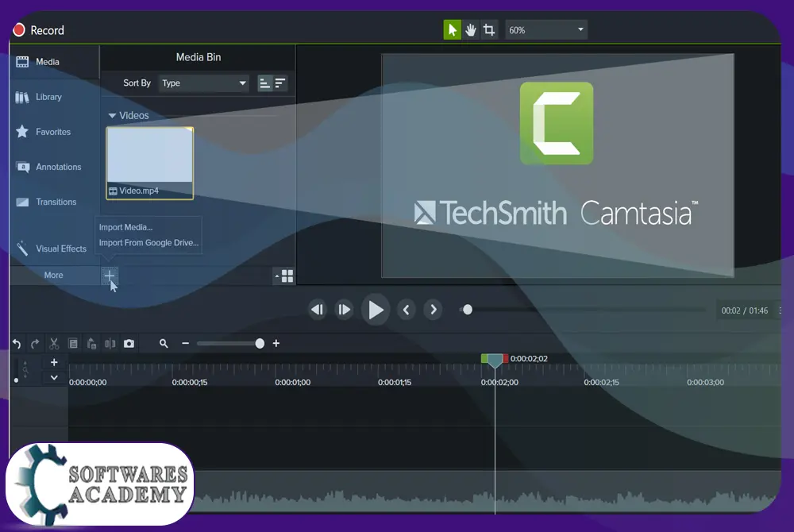The image size is (794, 532).
Task: Redo the last action
Action: pyautogui.click(x=35, y=344)
